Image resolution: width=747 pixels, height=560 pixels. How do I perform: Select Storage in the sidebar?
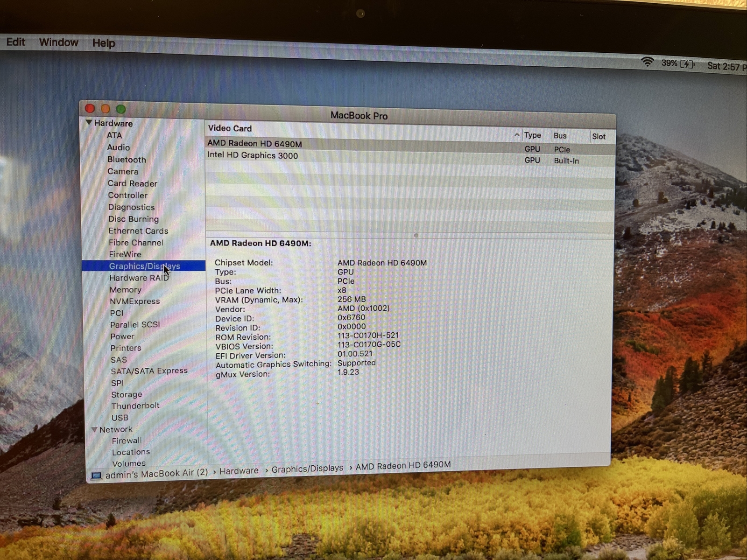[x=127, y=394]
